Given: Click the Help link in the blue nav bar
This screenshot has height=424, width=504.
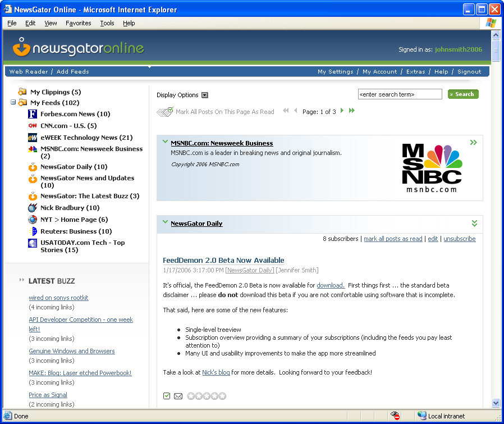Looking at the screenshot, I should point(441,71).
